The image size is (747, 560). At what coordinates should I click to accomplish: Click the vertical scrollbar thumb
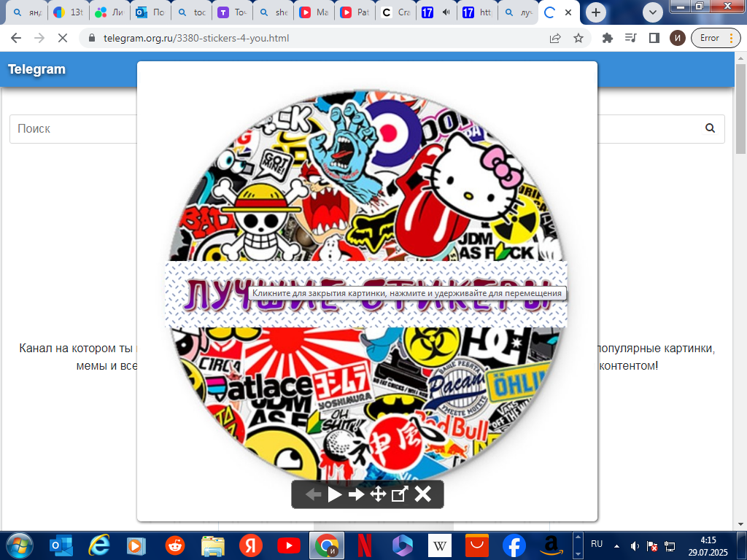tap(741, 109)
